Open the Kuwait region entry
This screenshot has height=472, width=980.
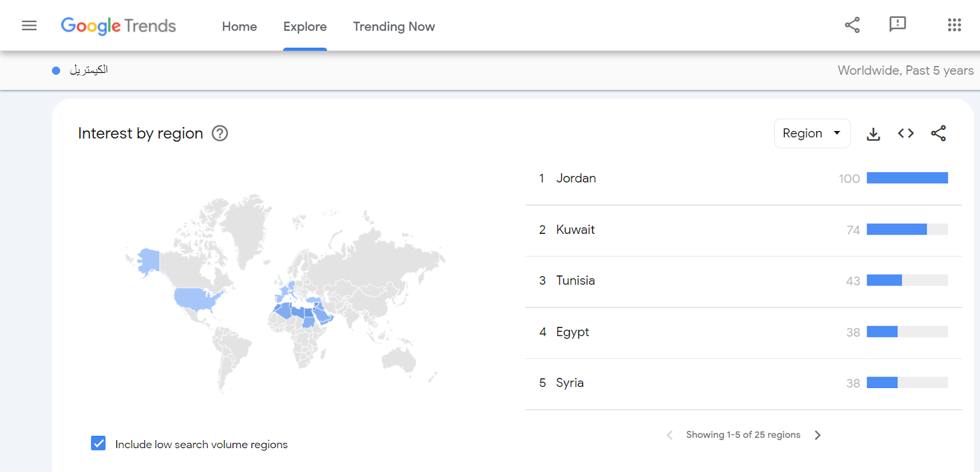pos(575,230)
